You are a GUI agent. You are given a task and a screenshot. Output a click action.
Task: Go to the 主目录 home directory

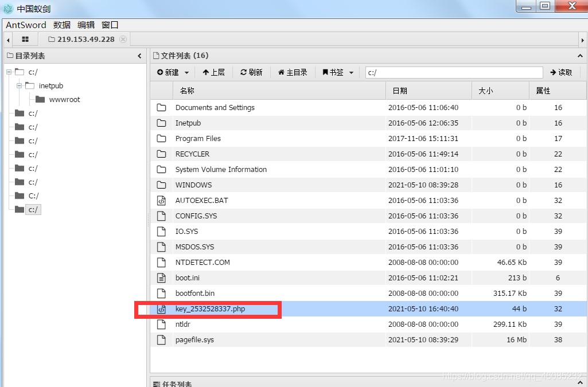tap(293, 72)
